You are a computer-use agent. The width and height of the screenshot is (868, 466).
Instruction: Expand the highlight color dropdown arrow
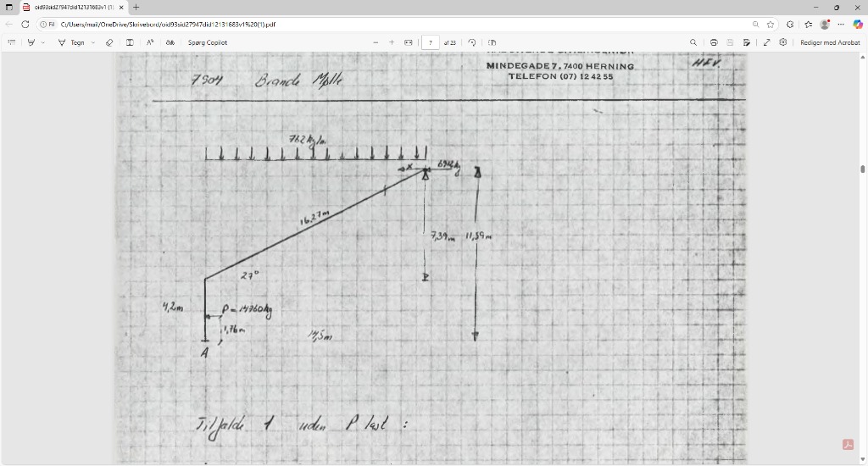tap(42, 42)
